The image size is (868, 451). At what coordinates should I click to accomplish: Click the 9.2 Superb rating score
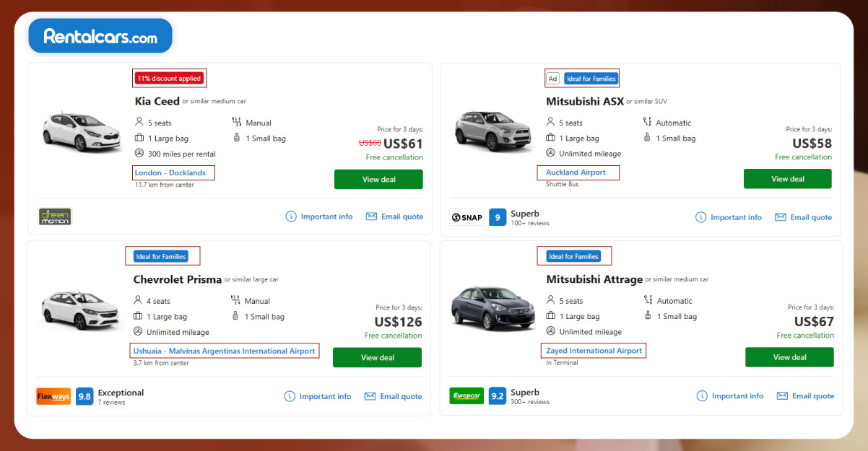[498, 395]
